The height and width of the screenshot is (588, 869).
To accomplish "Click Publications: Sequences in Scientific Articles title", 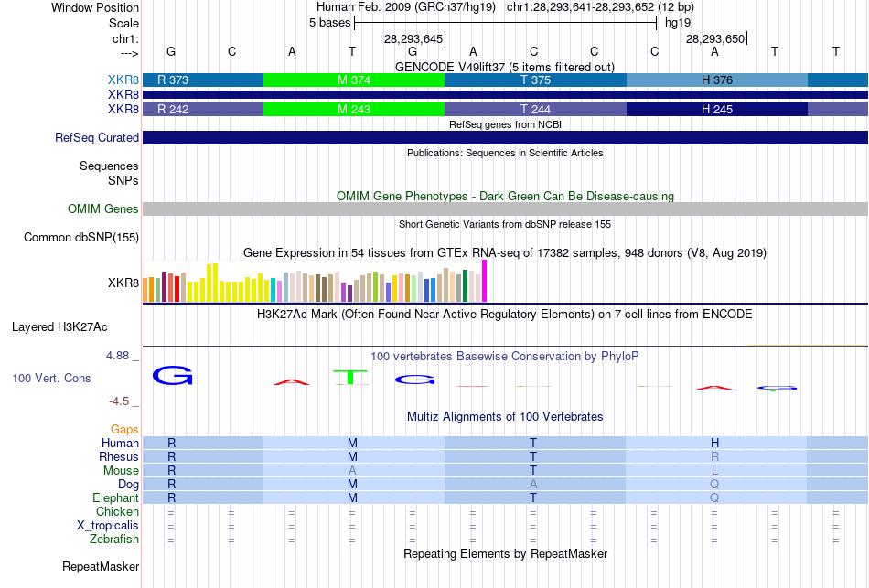I will 505,153.
